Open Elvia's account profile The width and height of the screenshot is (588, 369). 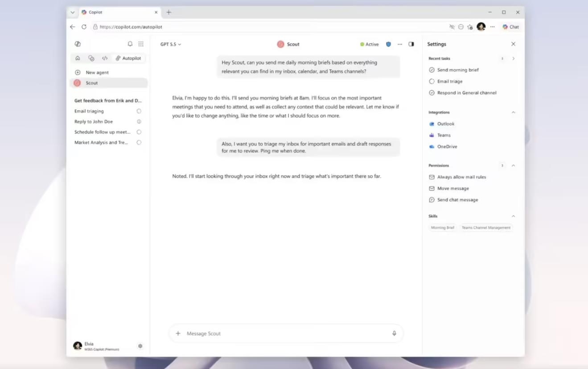(96, 346)
